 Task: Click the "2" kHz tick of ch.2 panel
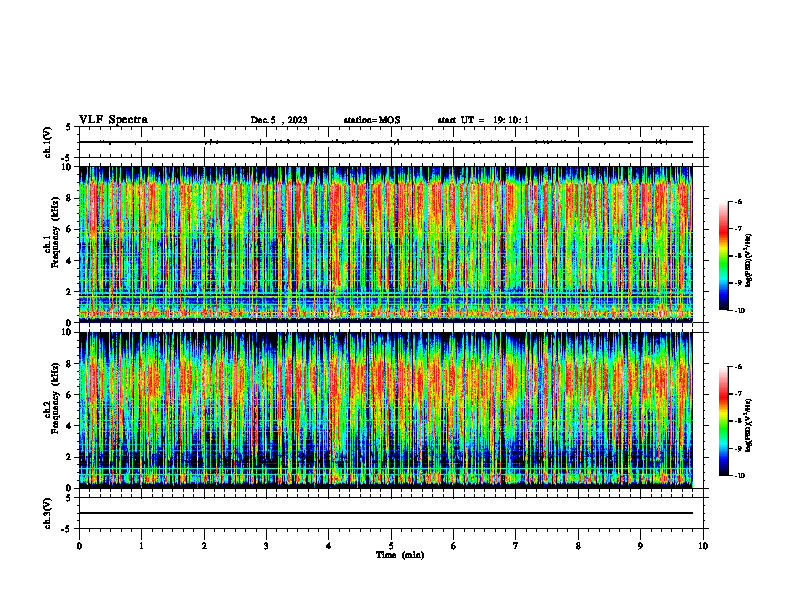pyautogui.click(x=70, y=457)
